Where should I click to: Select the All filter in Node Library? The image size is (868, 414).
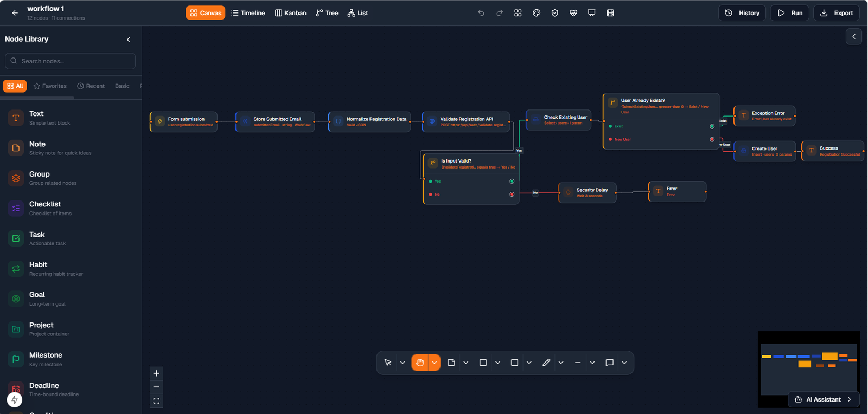pos(15,86)
